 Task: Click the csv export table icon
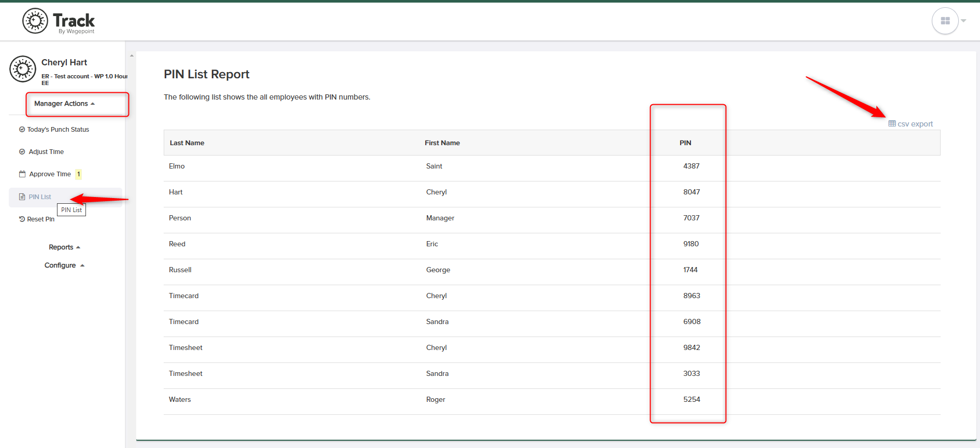(x=892, y=123)
